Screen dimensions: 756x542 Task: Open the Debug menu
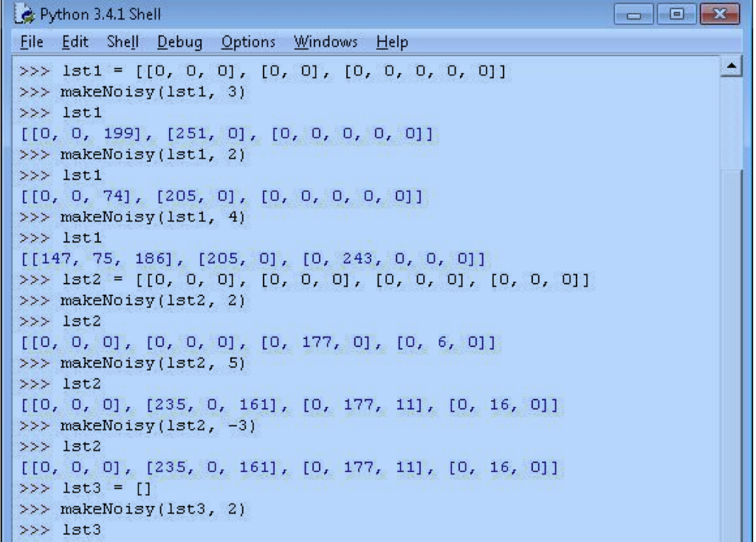point(179,42)
